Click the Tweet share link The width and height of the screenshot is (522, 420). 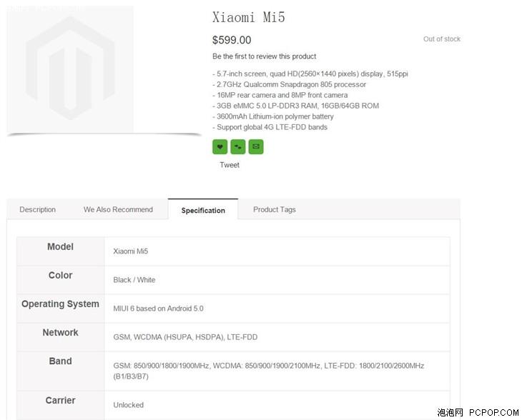(230, 165)
